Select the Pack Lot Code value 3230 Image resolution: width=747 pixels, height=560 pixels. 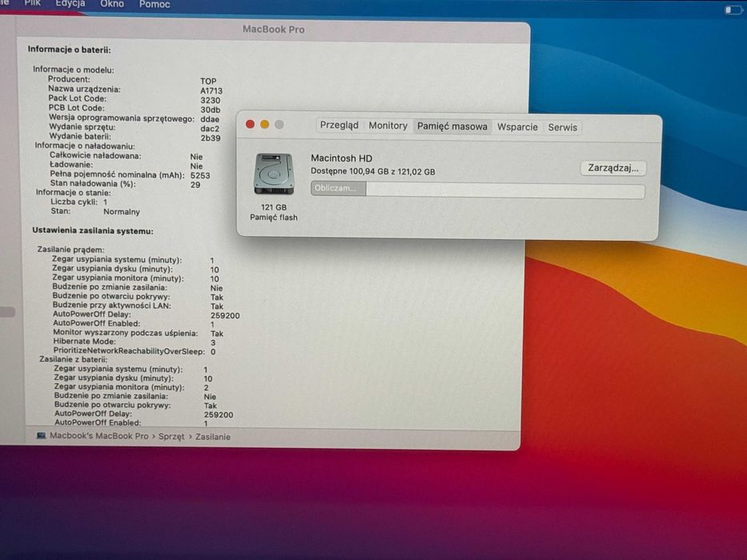click(x=210, y=101)
